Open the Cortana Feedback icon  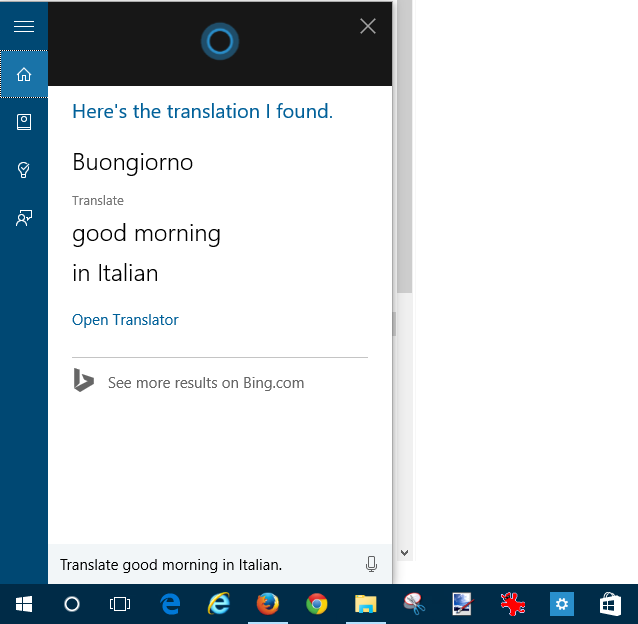[x=24, y=218]
